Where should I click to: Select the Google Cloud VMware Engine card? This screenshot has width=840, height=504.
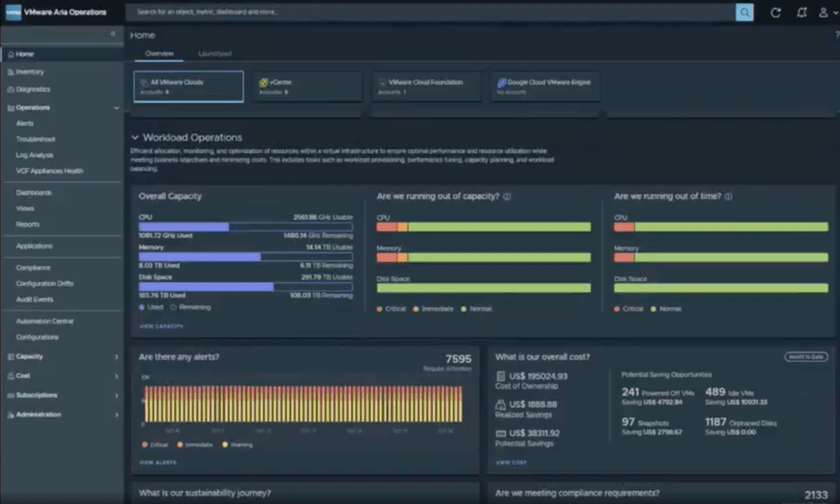pos(545,86)
